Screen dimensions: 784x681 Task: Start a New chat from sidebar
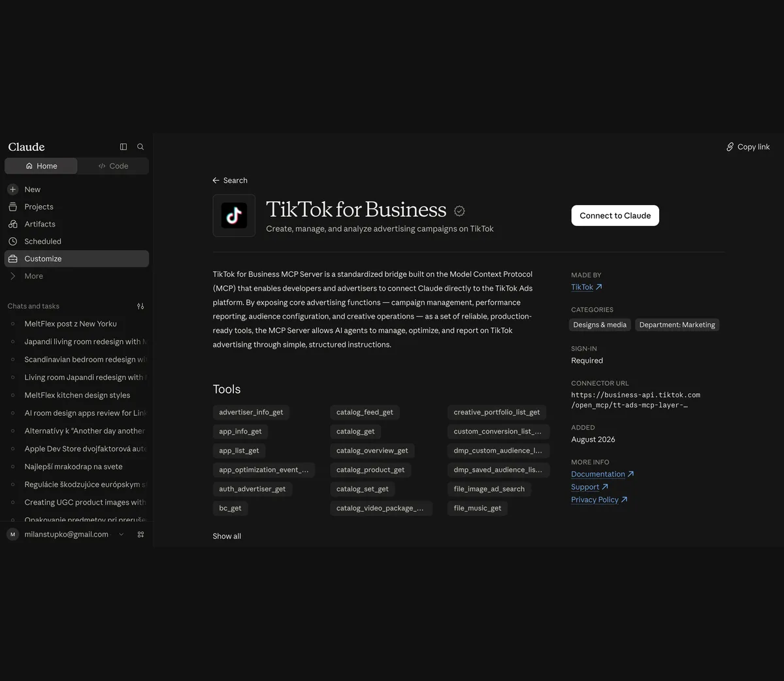[76, 189]
